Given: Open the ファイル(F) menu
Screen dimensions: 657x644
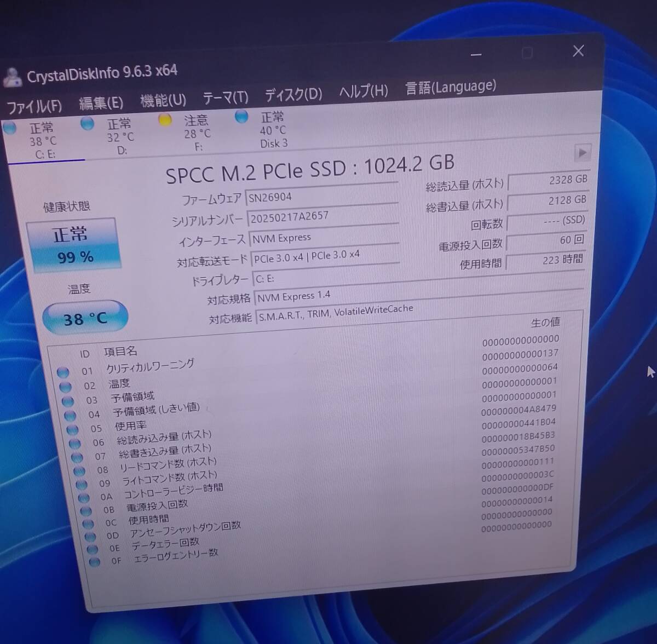Looking at the screenshot, I should (34, 105).
